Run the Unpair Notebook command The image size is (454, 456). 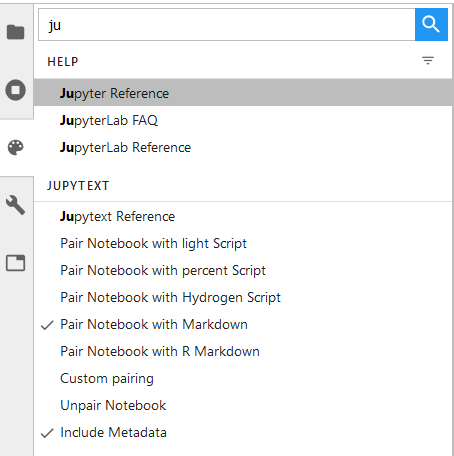pos(243,405)
